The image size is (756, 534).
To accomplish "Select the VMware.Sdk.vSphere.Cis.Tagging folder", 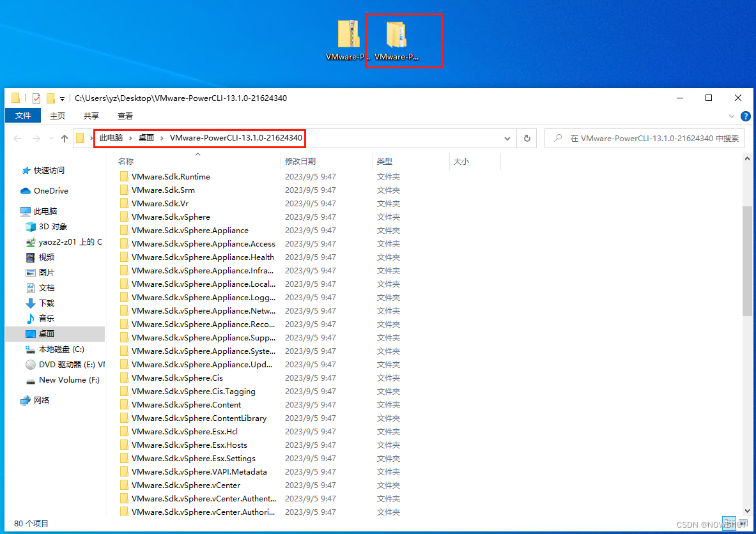I will [194, 392].
